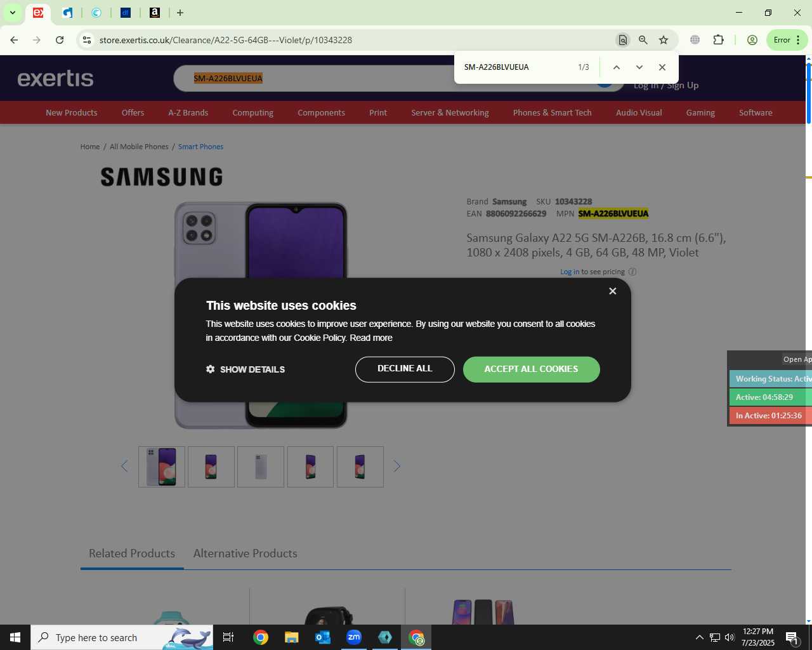Reload the current page
Screen dimensions: 812x650
click(x=60, y=40)
